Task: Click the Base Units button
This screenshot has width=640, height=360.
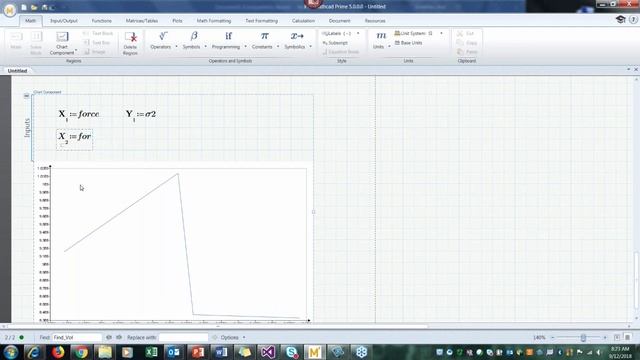Action: point(408,43)
